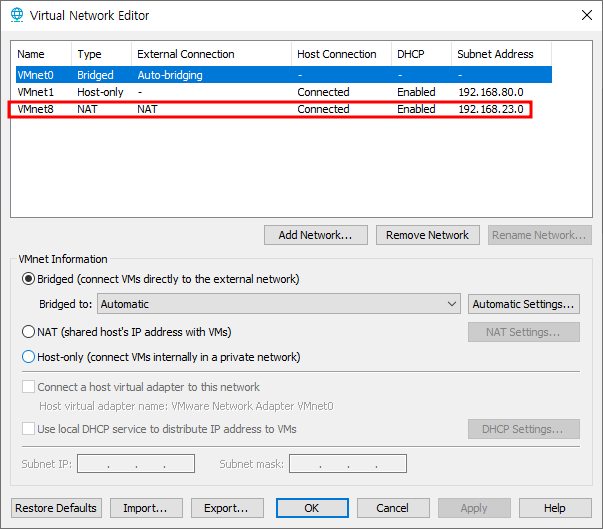Click Subnet Address column header
Viewport: 603px width, 529px height.
click(x=501, y=54)
